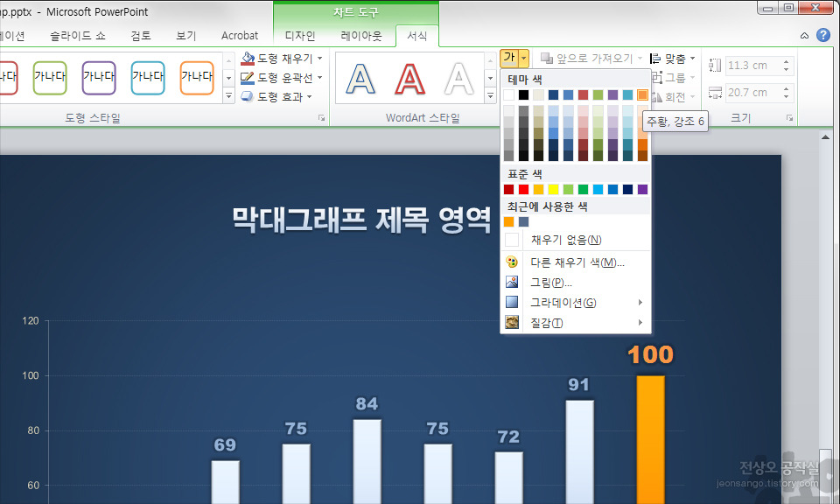840x504 pixels.
Task: Click the 맞춤 align icon
Action: (x=655, y=59)
